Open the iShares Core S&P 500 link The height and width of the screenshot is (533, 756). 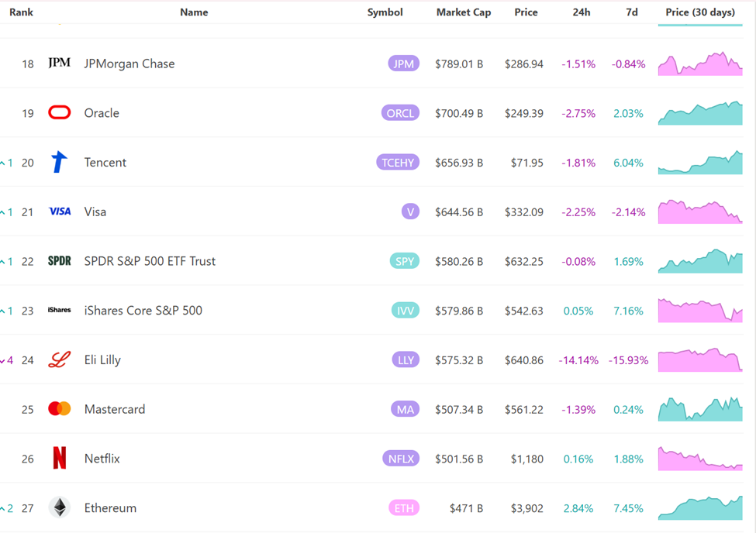click(143, 311)
